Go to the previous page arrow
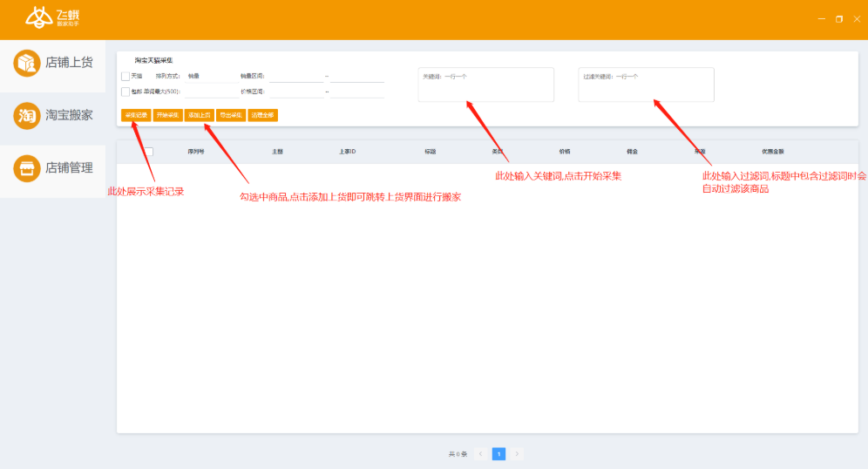This screenshot has width=868, height=469. [480, 454]
